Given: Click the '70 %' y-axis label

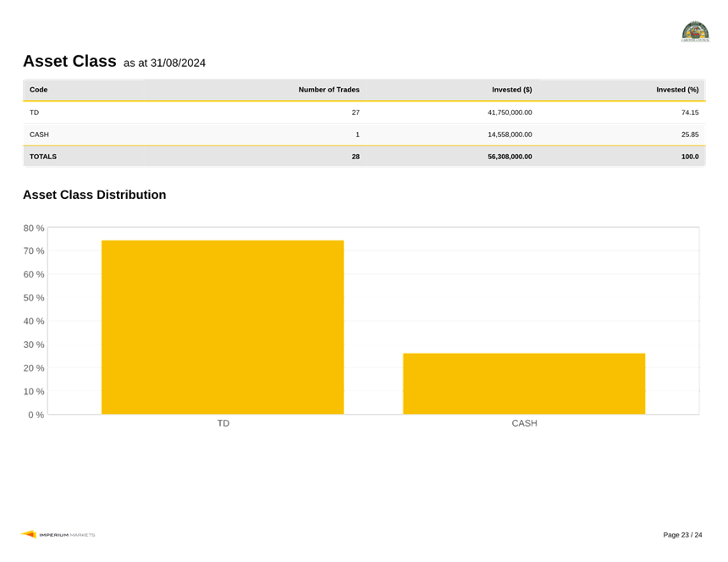Looking at the screenshot, I should [x=34, y=251].
